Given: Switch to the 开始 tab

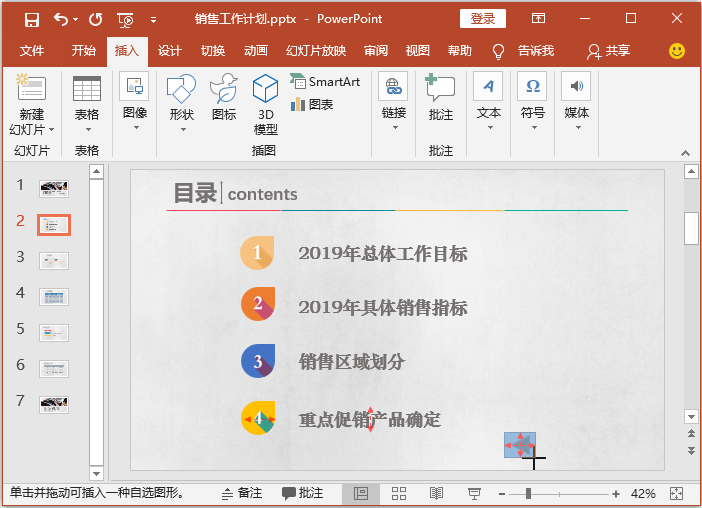Looking at the screenshot, I should point(84,51).
